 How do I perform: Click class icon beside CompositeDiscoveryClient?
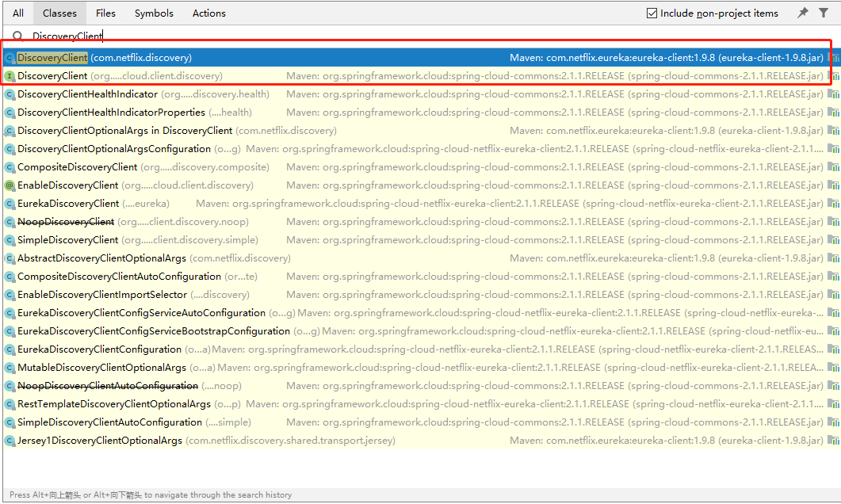tap(10, 167)
